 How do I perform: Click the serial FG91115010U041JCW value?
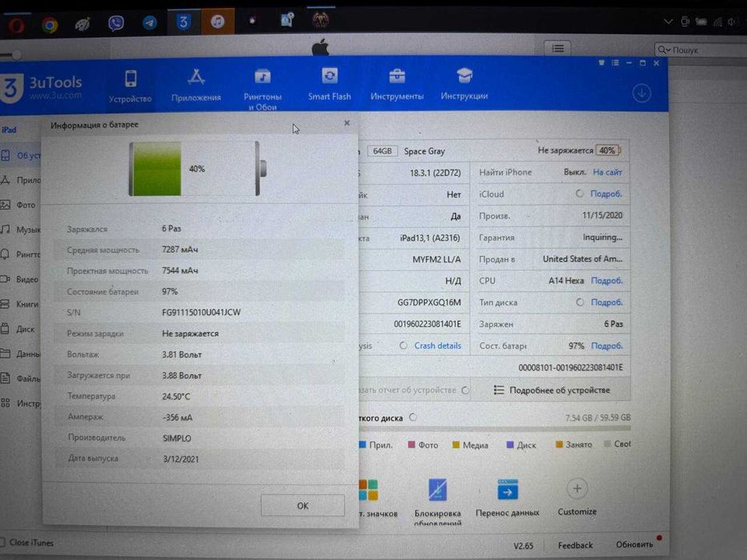tap(201, 312)
